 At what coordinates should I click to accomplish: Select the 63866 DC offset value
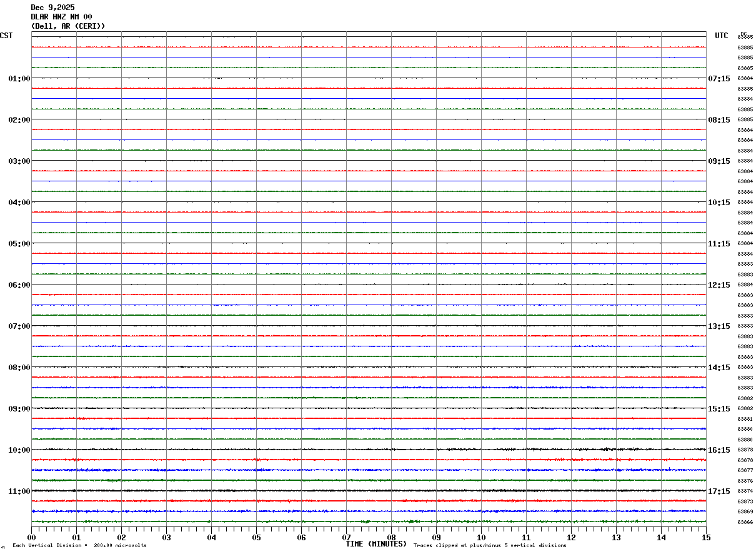tap(745, 522)
